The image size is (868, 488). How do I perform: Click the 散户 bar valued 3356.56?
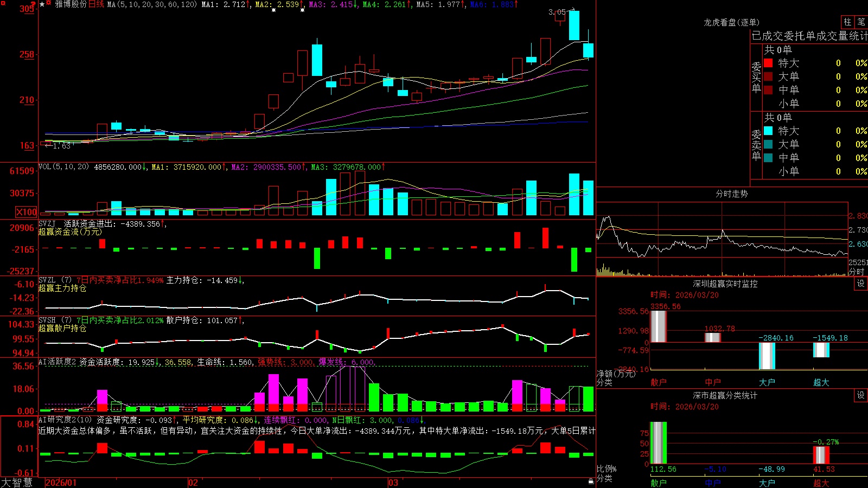pos(659,326)
